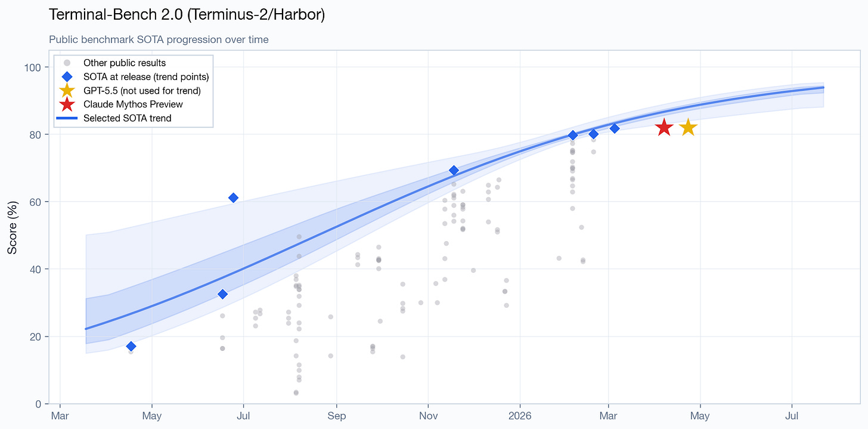Click the gold GPT-5.5 star on chart
868x429 pixels.
point(688,127)
